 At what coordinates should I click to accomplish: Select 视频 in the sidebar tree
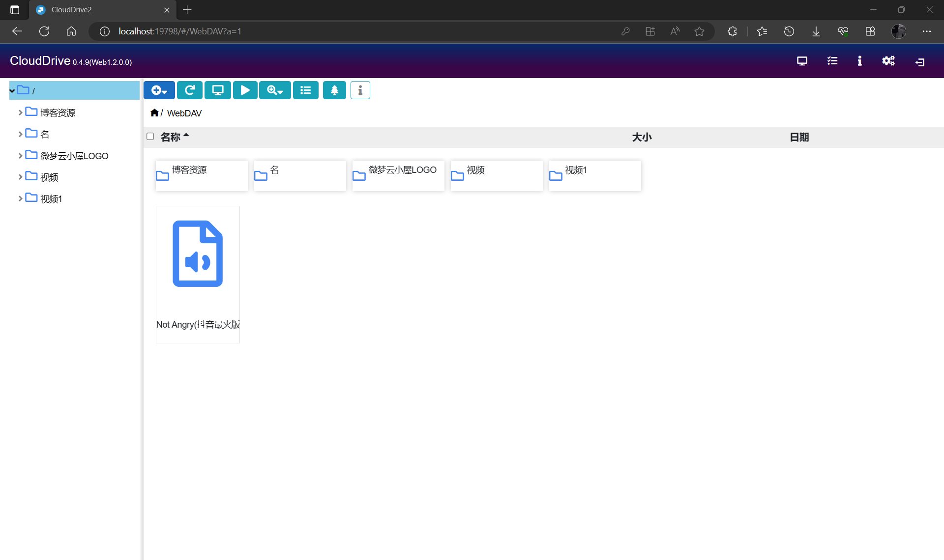[49, 177]
